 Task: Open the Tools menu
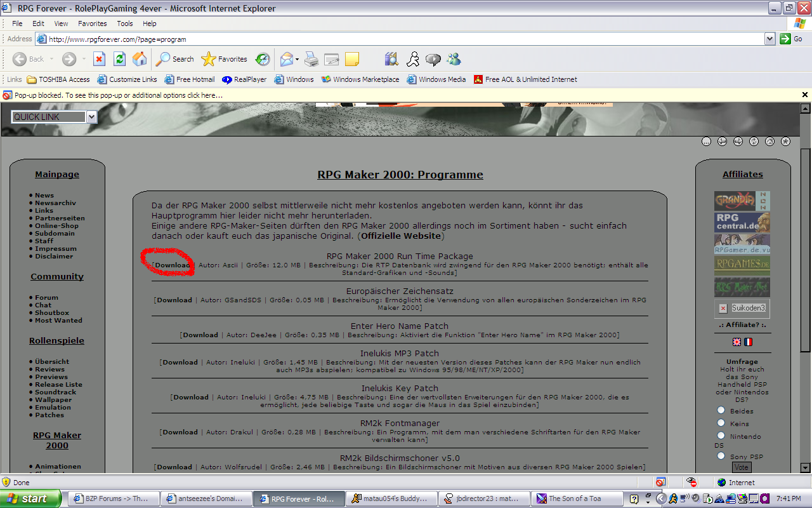coord(125,23)
